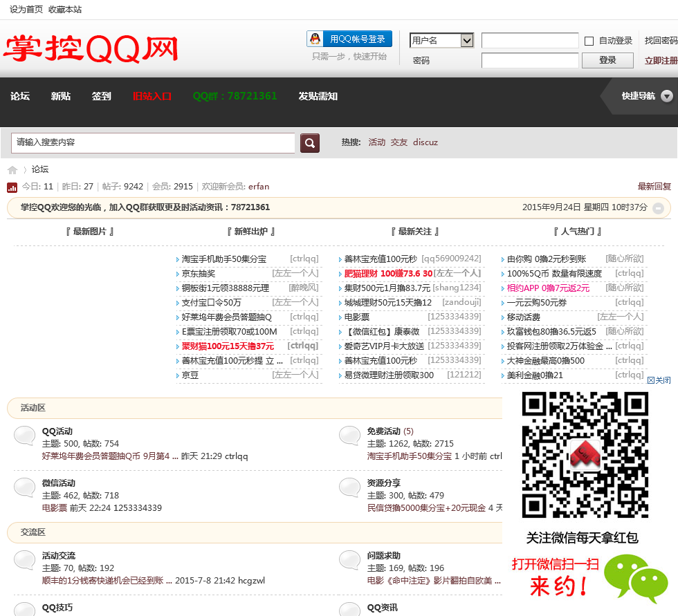
Task: Click the 免费活动 forum bubble icon
Action: tap(350, 436)
